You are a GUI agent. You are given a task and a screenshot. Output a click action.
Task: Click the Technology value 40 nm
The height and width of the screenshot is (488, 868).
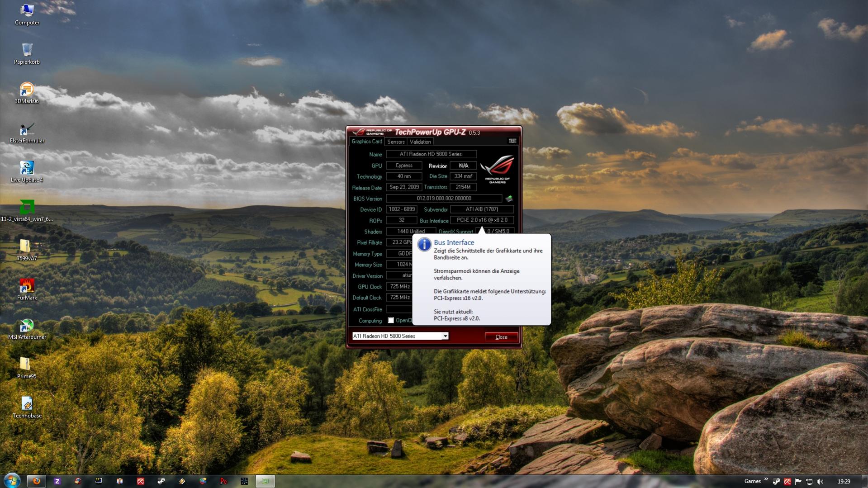click(404, 176)
